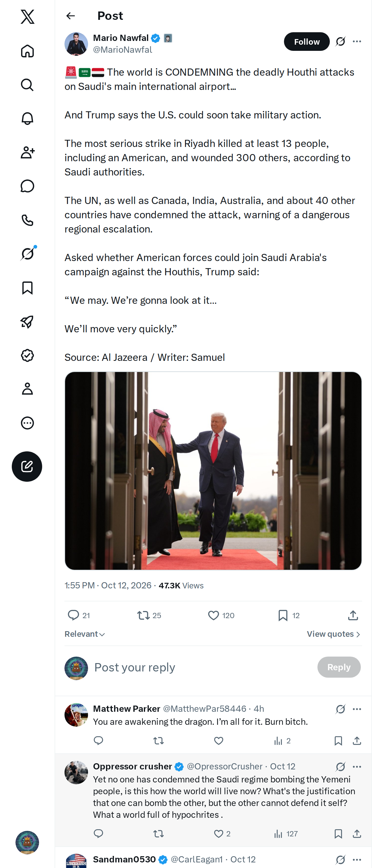Open the Trump and Saudi prince photo
Image resolution: width=372 pixels, height=868 pixels.
tap(213, 471)
